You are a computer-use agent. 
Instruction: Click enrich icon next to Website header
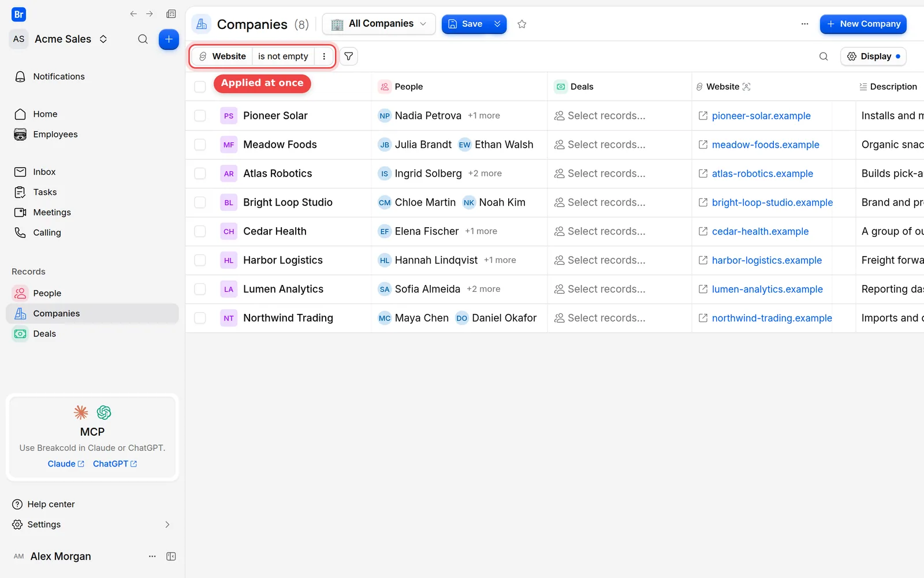click(747, 87)
